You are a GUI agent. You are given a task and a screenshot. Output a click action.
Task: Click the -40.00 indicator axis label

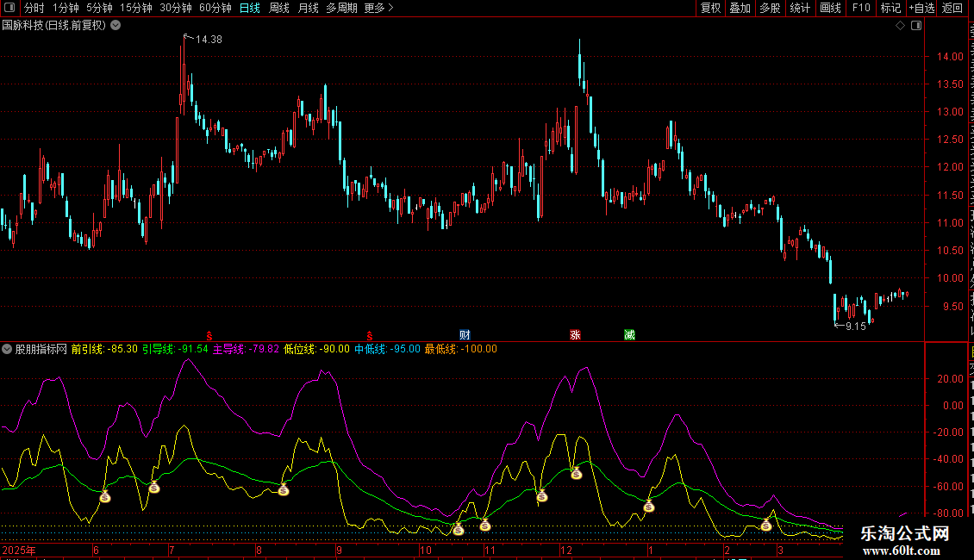pyautogui.click(x=947, y=459)
